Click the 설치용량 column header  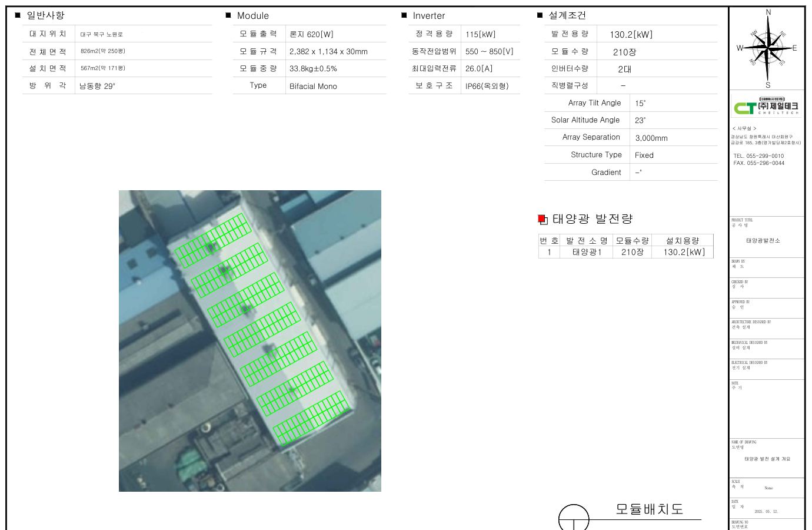click(x=683, y=241)
